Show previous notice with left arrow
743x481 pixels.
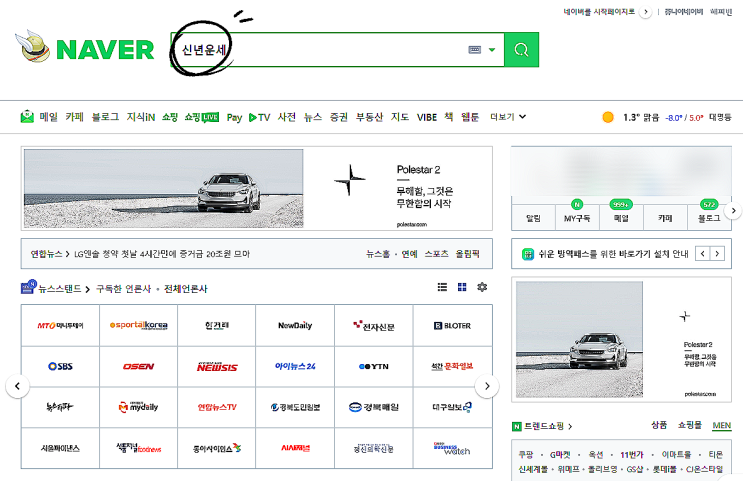pyautogui.click(x=703, y=254)
